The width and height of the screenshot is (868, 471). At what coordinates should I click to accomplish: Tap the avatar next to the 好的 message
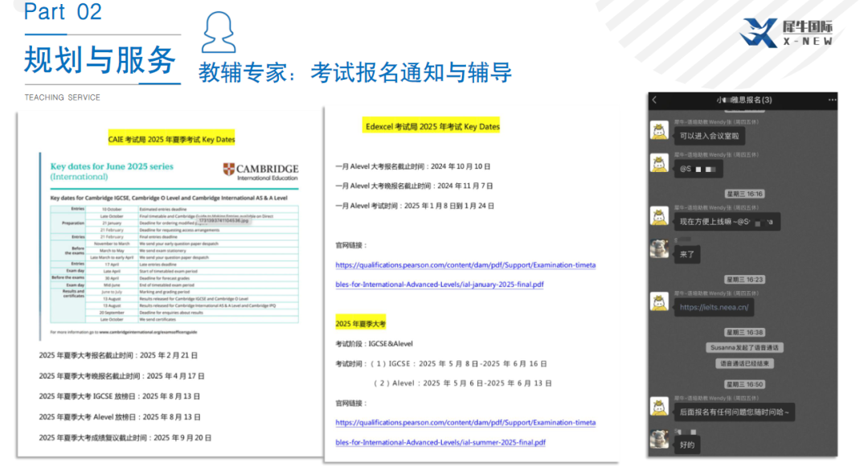tap(659, 440)
